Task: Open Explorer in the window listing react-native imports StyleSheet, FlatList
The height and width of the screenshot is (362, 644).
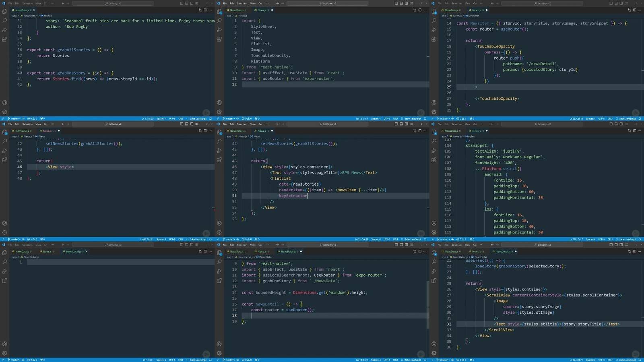Action: tap(219, 11)
